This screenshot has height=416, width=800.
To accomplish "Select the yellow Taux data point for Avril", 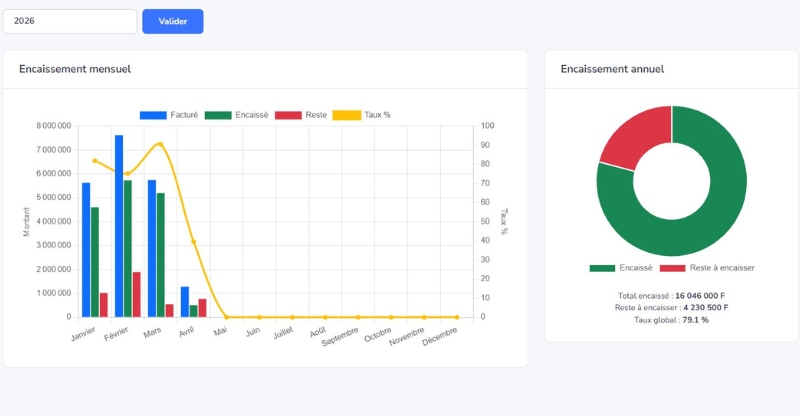I will coord(194,242).
